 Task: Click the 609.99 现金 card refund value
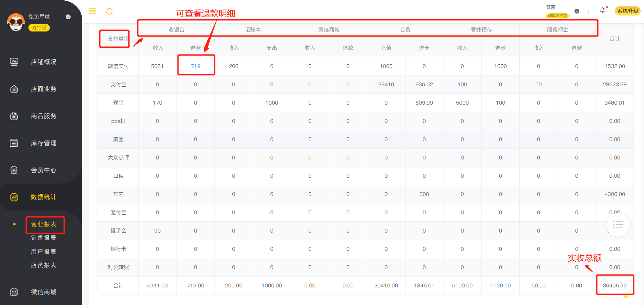[424, 103]
